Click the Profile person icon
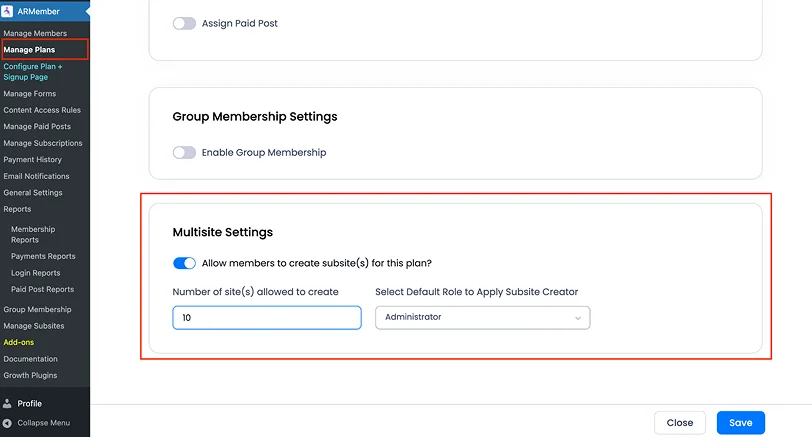Viewport: 812px width, 437px height. (7, 403)
